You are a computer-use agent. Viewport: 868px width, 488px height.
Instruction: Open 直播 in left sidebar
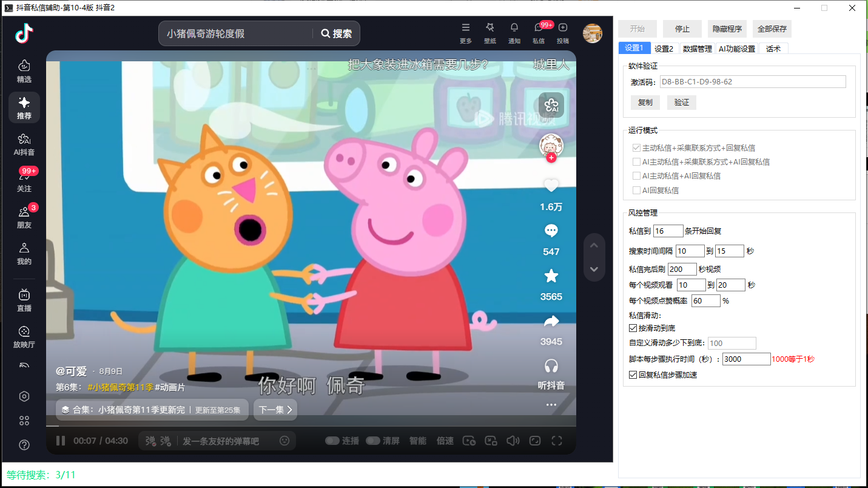click(x=24, y=300)
